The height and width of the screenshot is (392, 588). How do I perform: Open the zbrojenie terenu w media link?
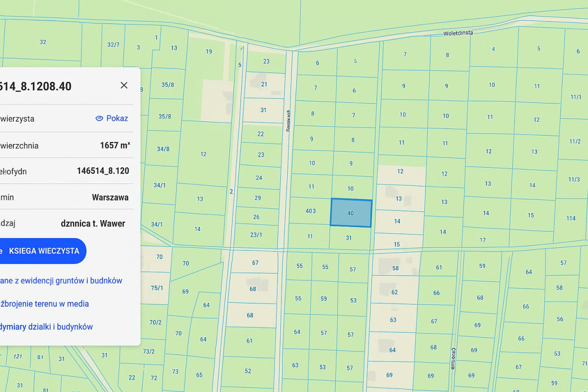tap(45, 303)
